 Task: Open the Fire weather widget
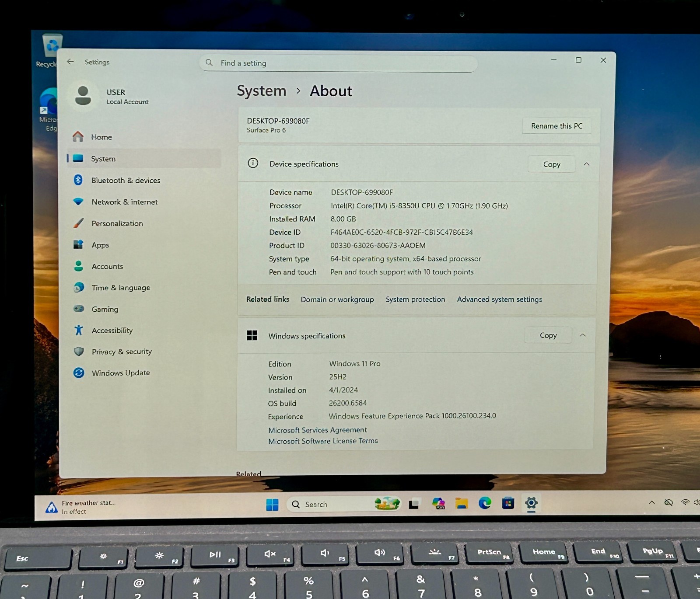[81, 507]
